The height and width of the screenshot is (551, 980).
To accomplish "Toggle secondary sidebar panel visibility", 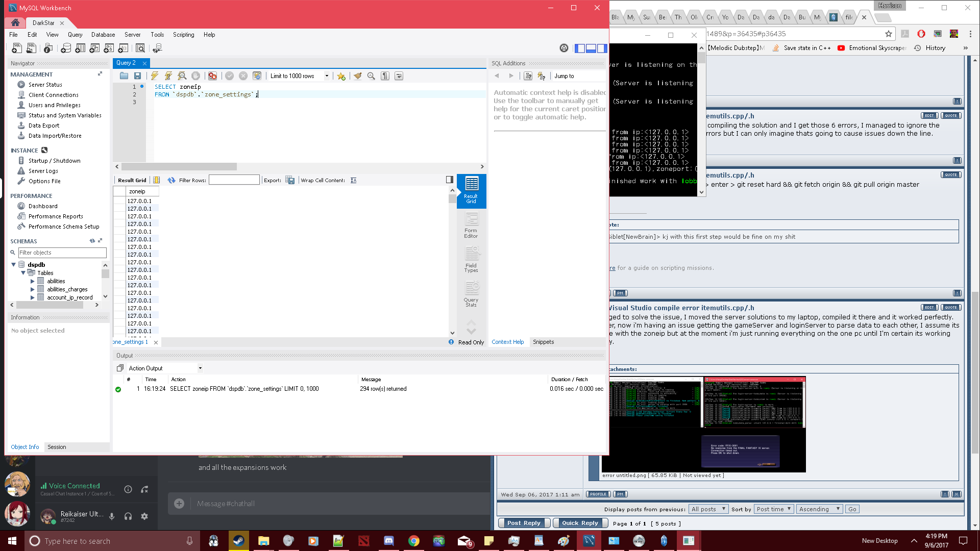I will 602,48.
